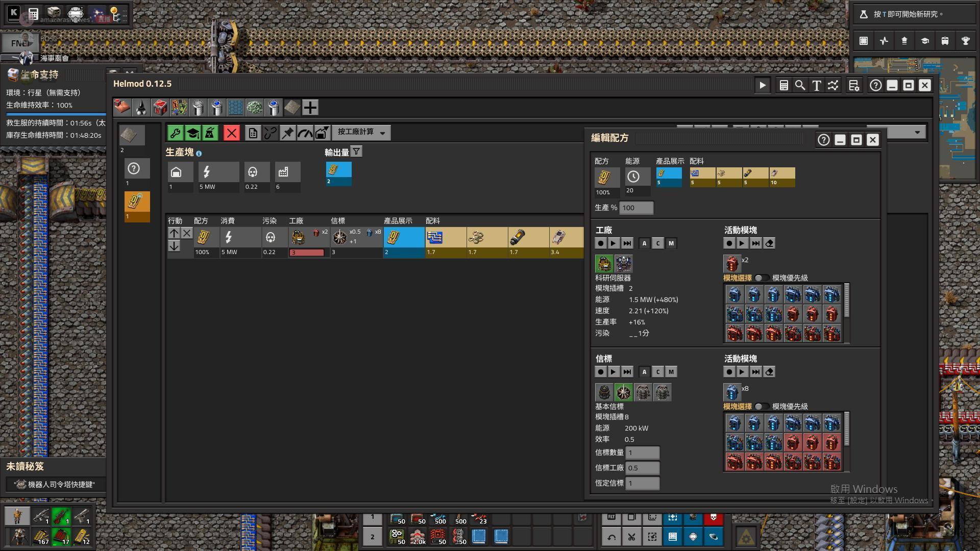Click the Helmod search magnifier icon
The image size is (980, 551).
(800, 86)
